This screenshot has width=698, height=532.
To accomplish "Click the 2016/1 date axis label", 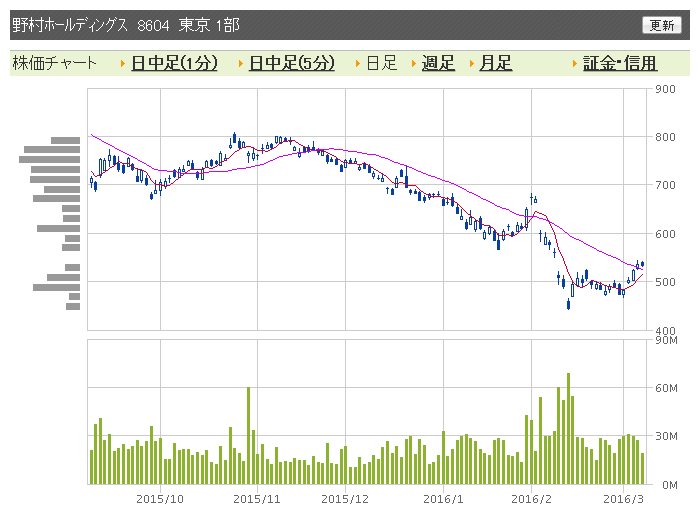I will point(443,499).
